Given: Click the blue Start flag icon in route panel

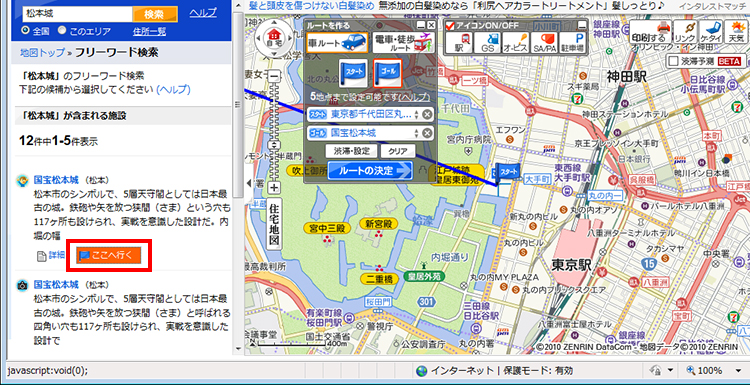Looking at the screenshot, I should 353,73.
